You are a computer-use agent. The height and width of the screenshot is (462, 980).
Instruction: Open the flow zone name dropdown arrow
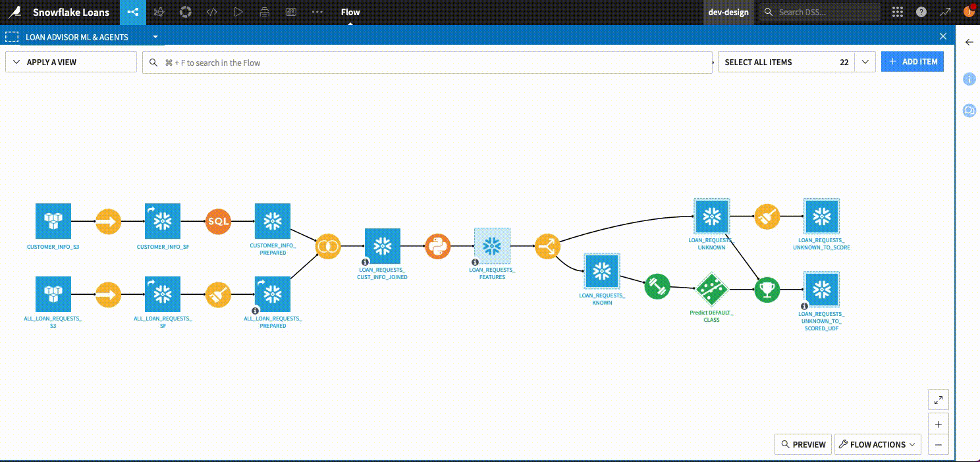point(155,37)
